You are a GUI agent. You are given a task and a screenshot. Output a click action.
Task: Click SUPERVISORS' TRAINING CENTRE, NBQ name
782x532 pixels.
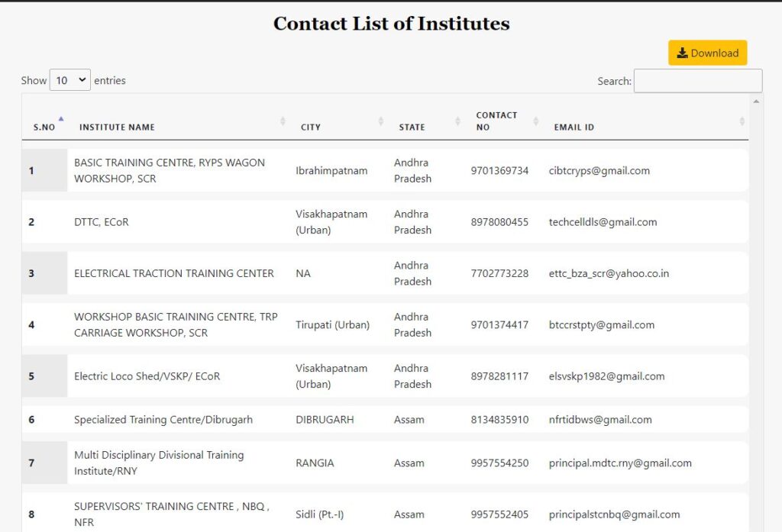[172, 514]
